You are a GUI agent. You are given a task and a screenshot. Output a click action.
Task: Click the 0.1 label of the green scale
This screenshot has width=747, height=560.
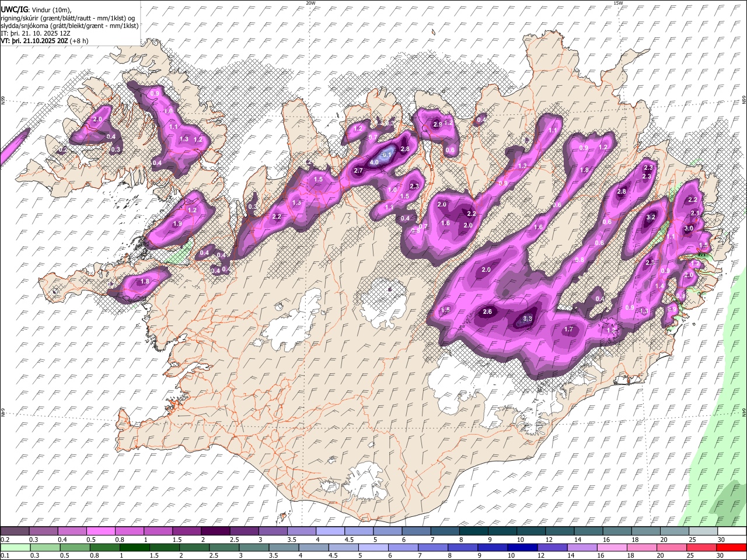(5, 555)
